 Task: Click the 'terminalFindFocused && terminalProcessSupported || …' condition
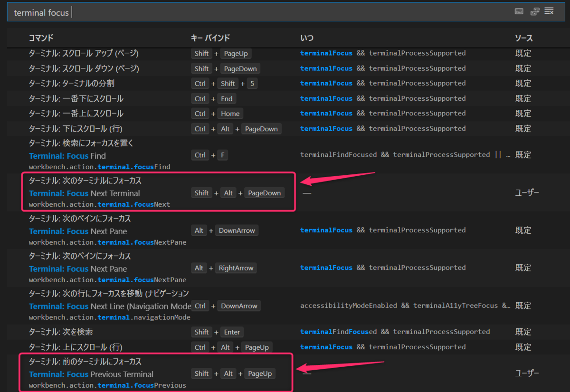point(406,155)
